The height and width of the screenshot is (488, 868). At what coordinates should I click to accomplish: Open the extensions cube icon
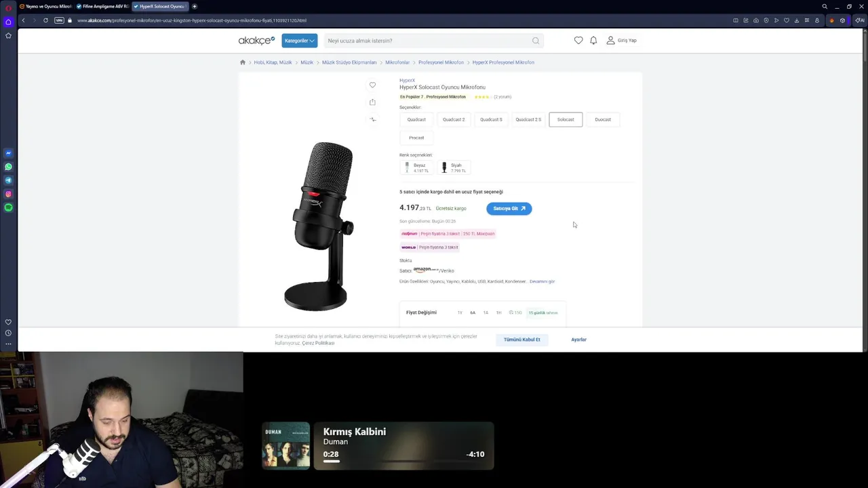coord(843,20)
